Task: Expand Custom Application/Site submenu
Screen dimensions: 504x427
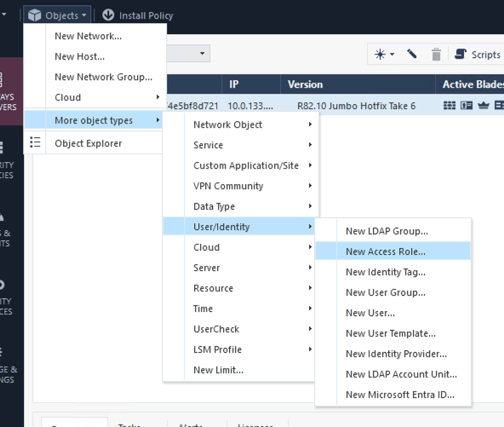Action: [x=241, y=165]
